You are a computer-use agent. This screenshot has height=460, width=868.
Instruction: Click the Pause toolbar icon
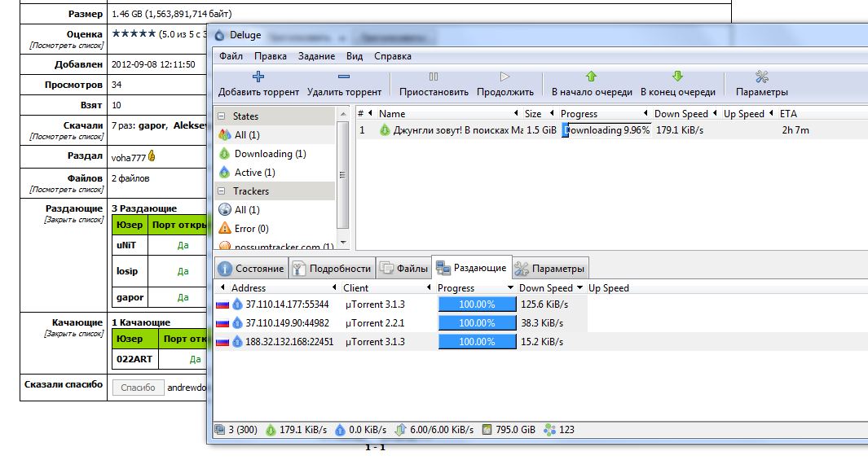pos(434,77)
